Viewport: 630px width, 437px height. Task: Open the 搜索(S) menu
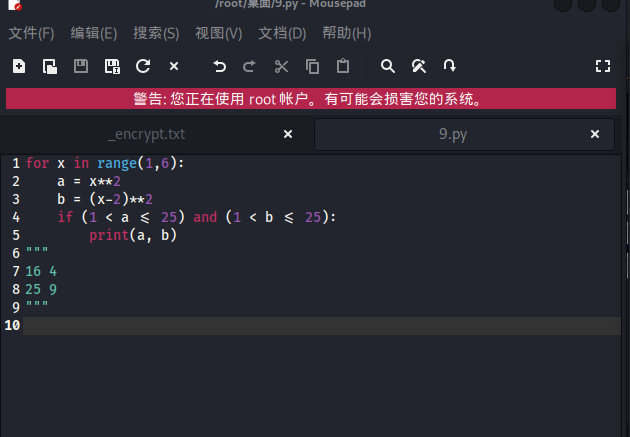point(156,33)
